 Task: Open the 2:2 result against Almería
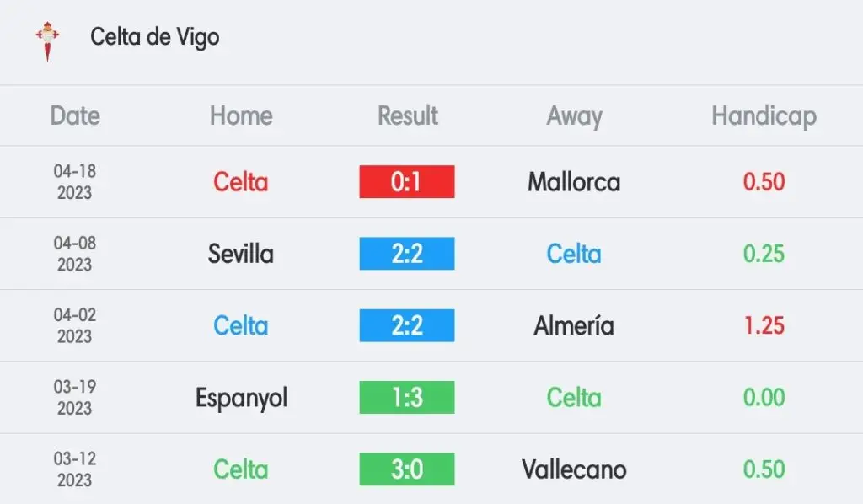tap(407, 325)
